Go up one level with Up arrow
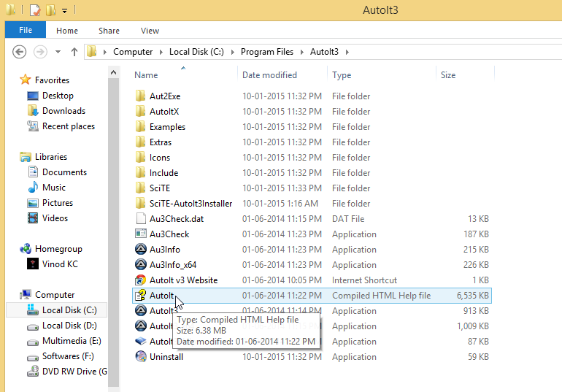 tap(74, 52)
